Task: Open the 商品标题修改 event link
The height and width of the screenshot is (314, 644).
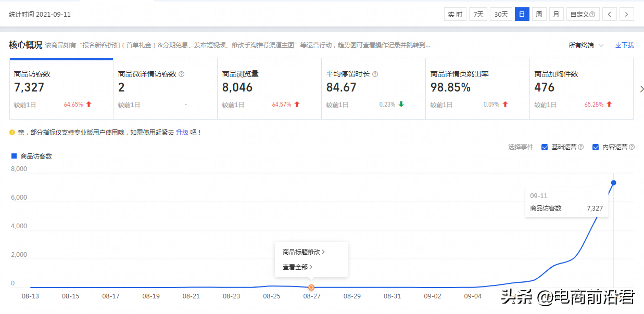Action: click(x=302, y=251)
